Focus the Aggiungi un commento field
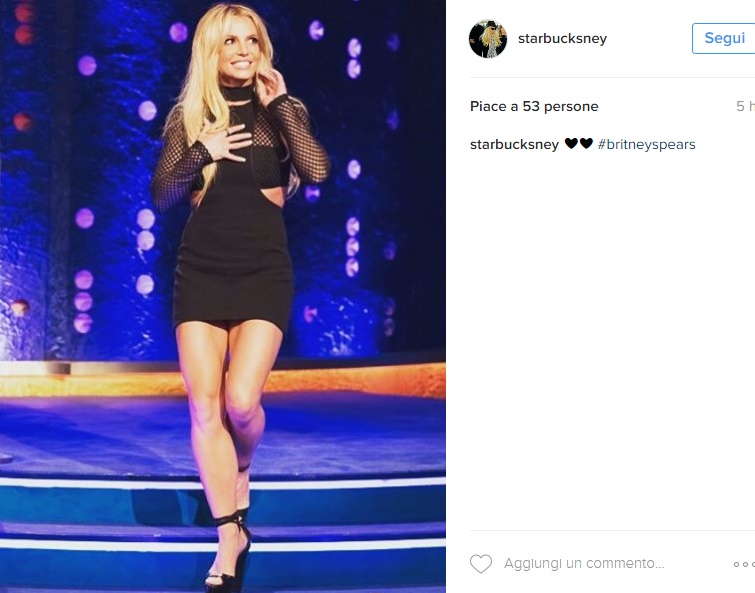755x593 pixels. 584,564
